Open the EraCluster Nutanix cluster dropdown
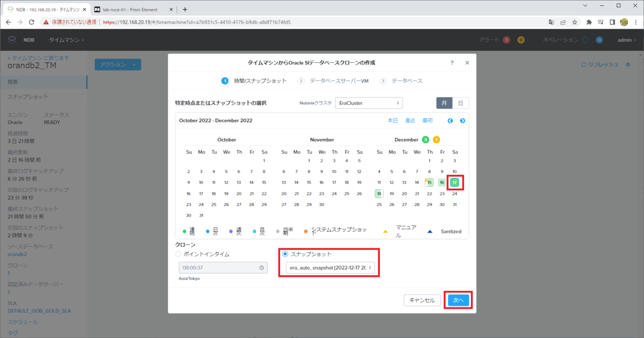 pyautogui.click(x=369, y=103)
